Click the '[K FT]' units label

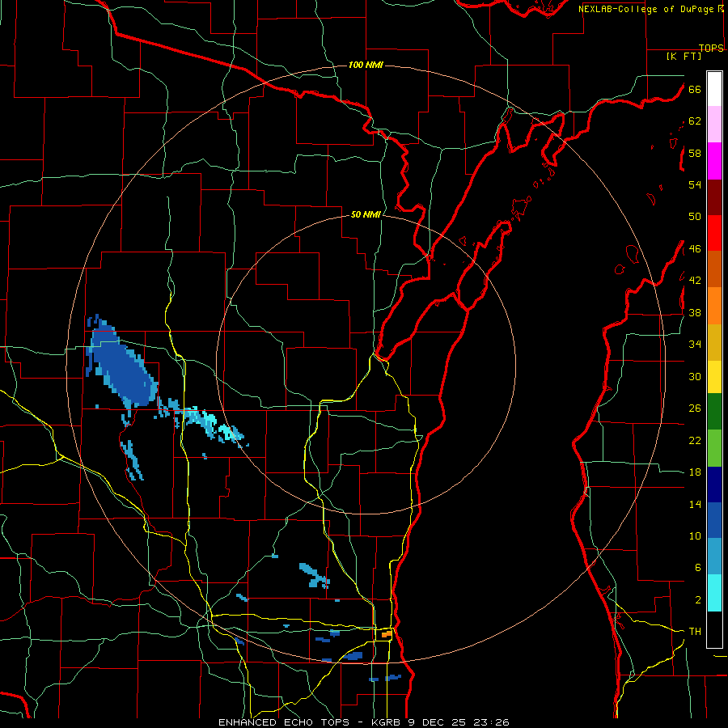(x=684, y=56)
